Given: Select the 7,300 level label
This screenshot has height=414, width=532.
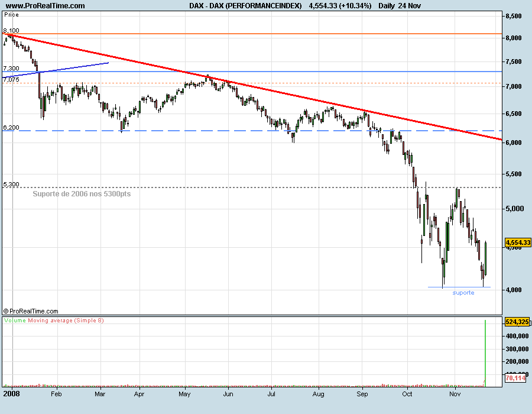Looking at the screenshot, I should (x=11, y=68).
